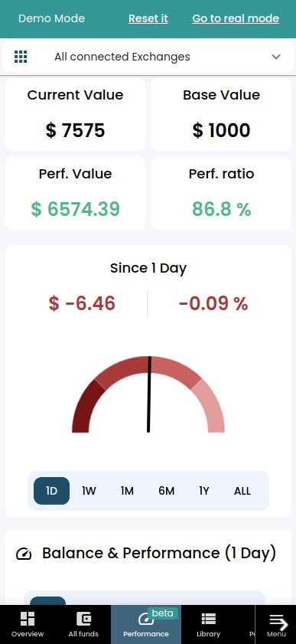Open the Menu hamburger icon
The image size is (296, 644).
(277, 619)
